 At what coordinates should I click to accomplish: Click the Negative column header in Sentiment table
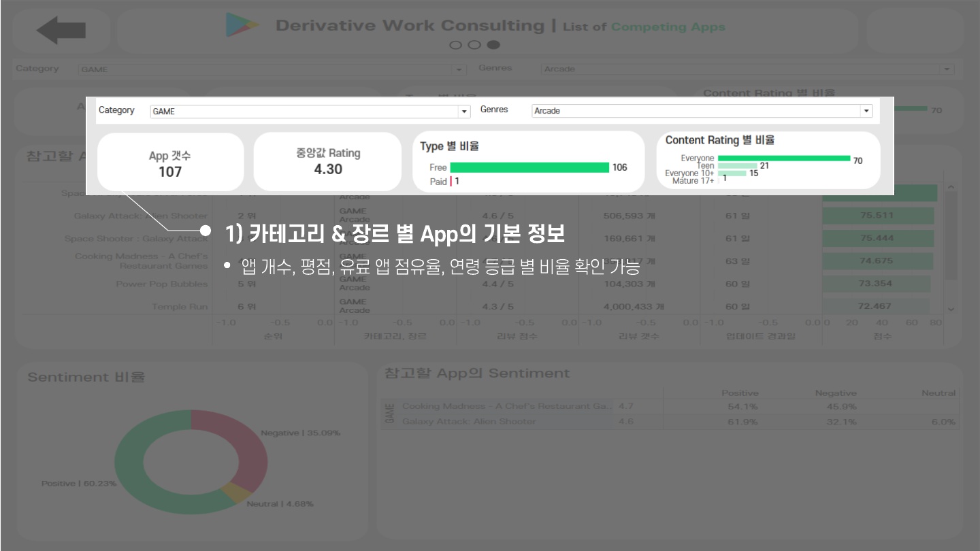(x=836, y=393)
